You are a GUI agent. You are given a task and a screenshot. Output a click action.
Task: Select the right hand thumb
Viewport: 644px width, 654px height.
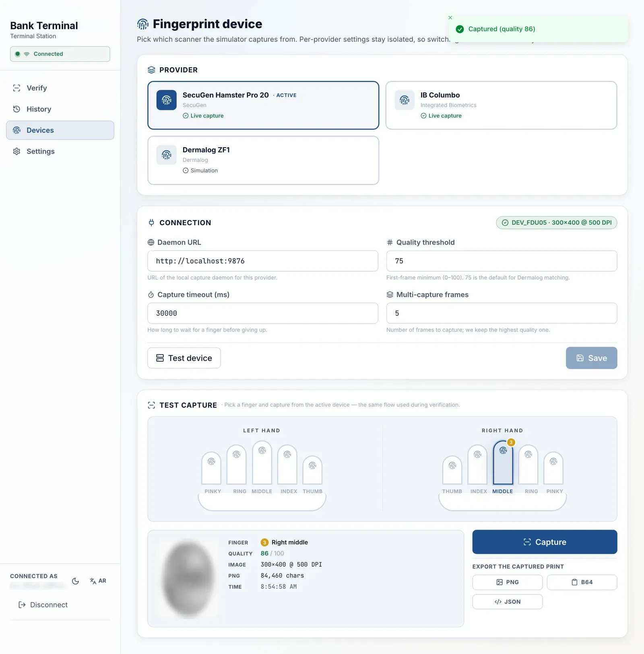pyautogui.click(x=452, y=470)
